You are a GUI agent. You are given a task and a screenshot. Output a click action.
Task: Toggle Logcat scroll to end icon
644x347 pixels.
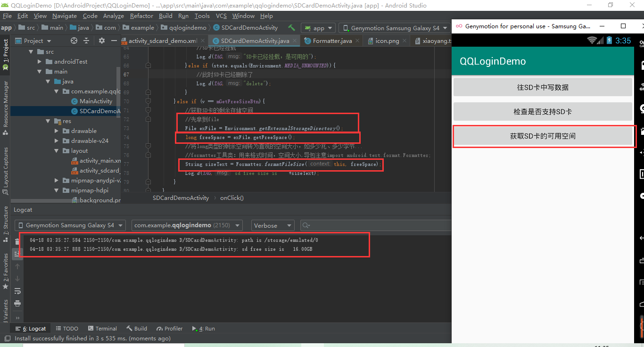click(17, 254)
